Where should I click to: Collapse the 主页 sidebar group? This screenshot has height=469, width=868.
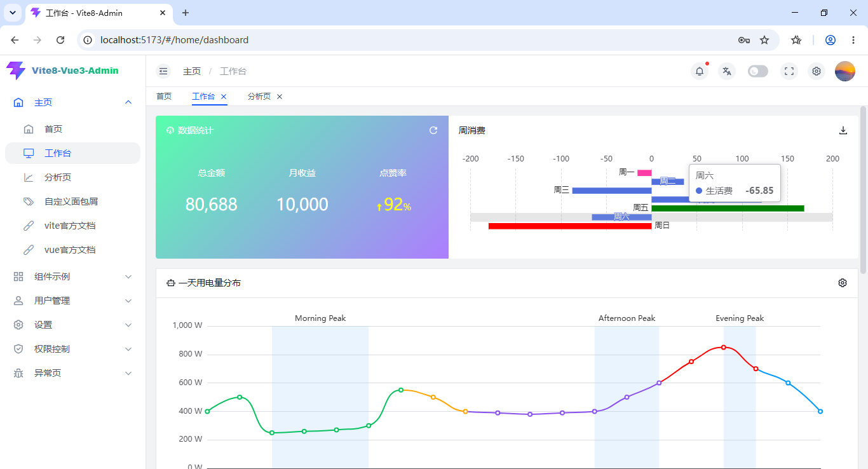(x=72, y=102)
